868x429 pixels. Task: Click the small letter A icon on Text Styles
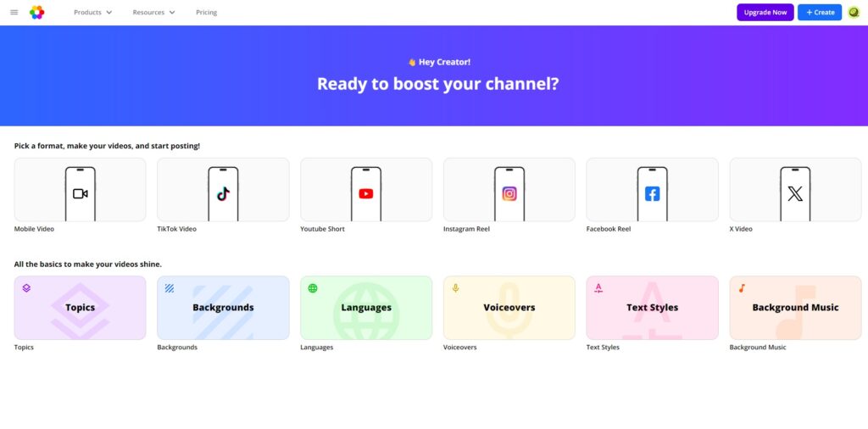tap(598, 288)
